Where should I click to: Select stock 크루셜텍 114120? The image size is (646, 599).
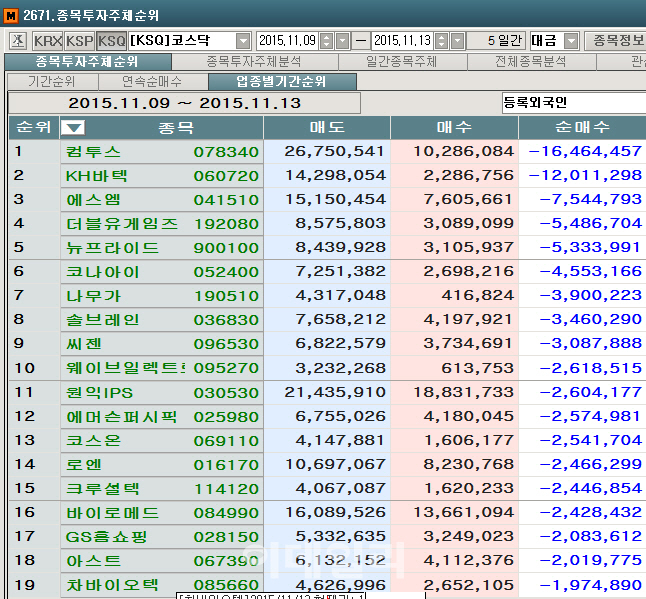pyautogui.click(x=162, y=489)
